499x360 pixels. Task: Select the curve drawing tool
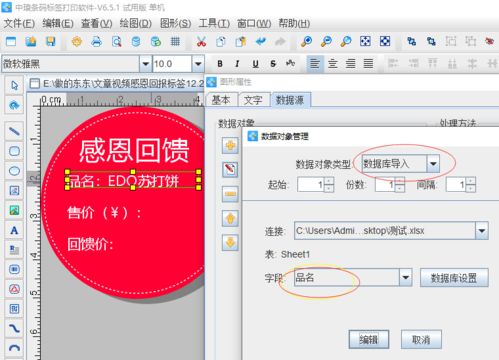click(x=14, y=329)
